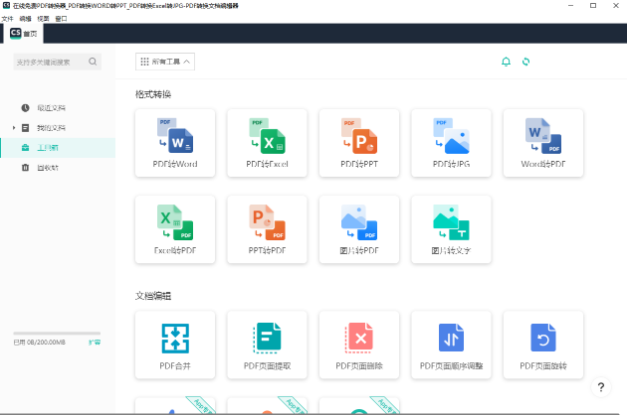The width and height of the screenshot is (627, 415).
Task: Switch to the 首页 tab
Action: click(22, 34)
